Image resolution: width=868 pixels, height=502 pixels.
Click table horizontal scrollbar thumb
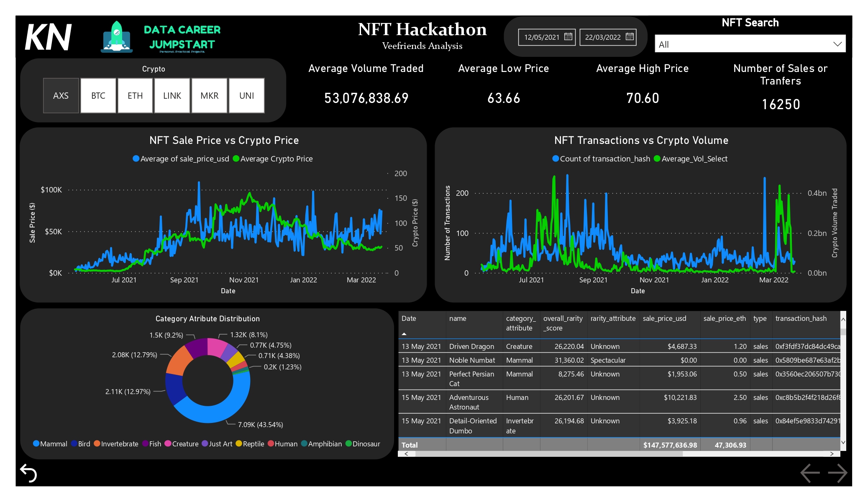tap(548, 453)
